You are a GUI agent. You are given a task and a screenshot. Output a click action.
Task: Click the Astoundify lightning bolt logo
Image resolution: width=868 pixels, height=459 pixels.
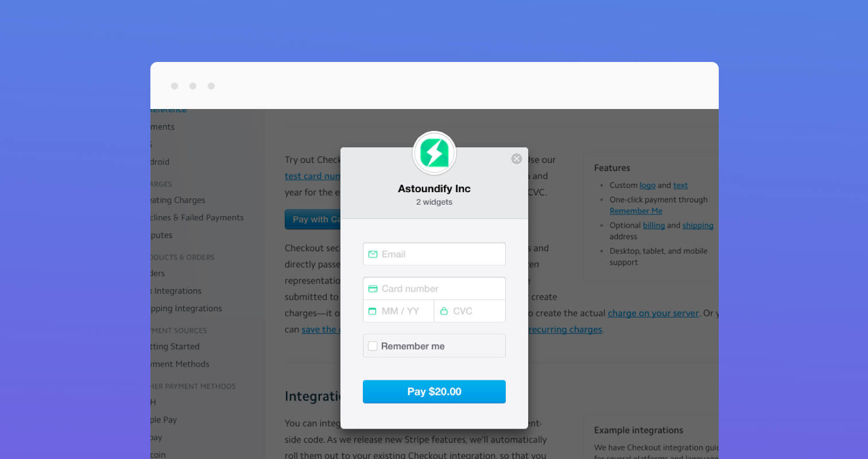tap(435, 153)
